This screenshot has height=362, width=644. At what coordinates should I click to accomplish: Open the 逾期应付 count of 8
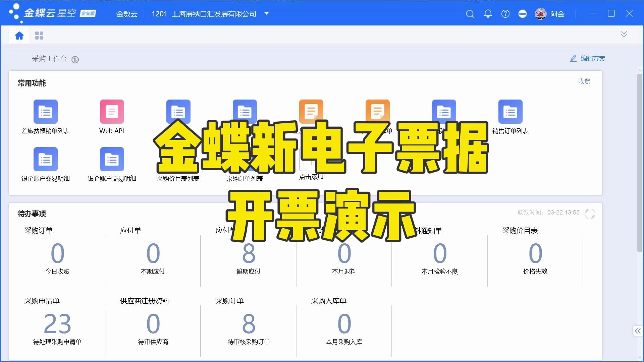point(249,253)
